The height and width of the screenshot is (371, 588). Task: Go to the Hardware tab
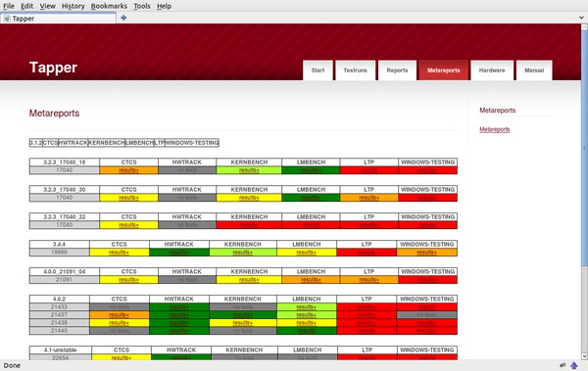click(492, 70)
